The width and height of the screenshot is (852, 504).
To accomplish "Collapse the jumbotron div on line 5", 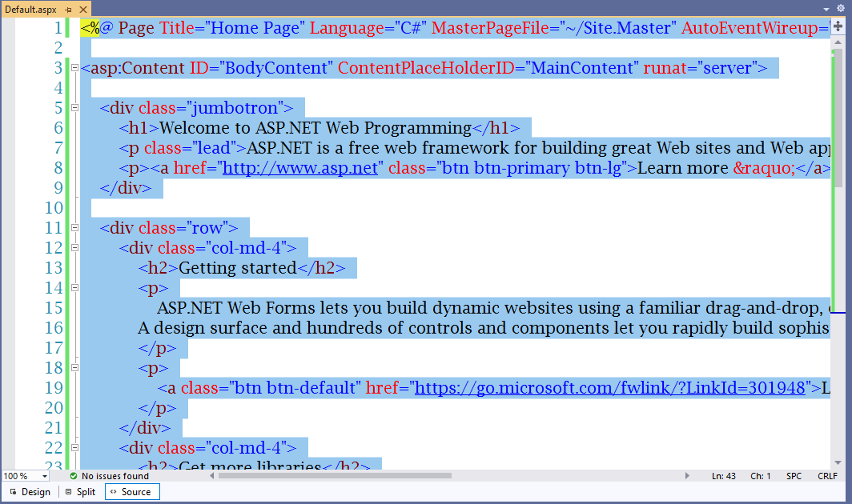I will [x=75, y=107].
